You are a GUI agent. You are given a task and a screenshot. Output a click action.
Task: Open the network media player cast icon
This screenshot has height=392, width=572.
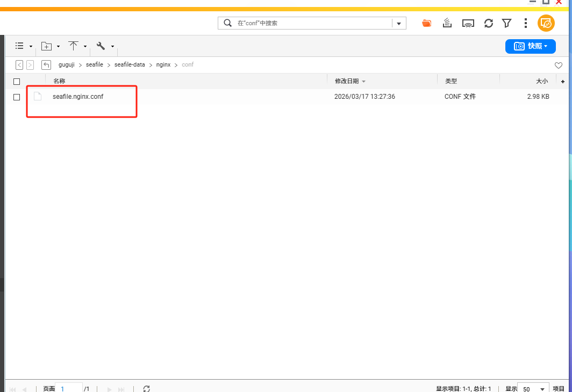468,23
